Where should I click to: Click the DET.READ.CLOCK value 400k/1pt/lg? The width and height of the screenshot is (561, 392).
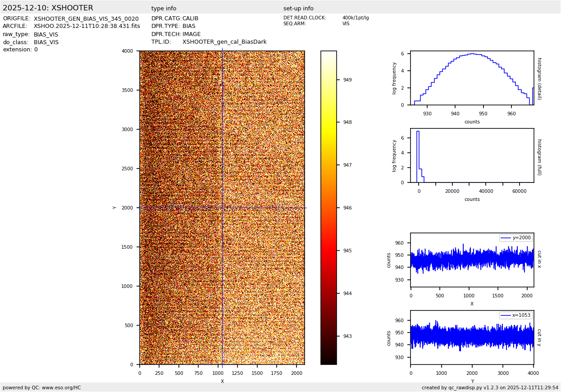355,18
